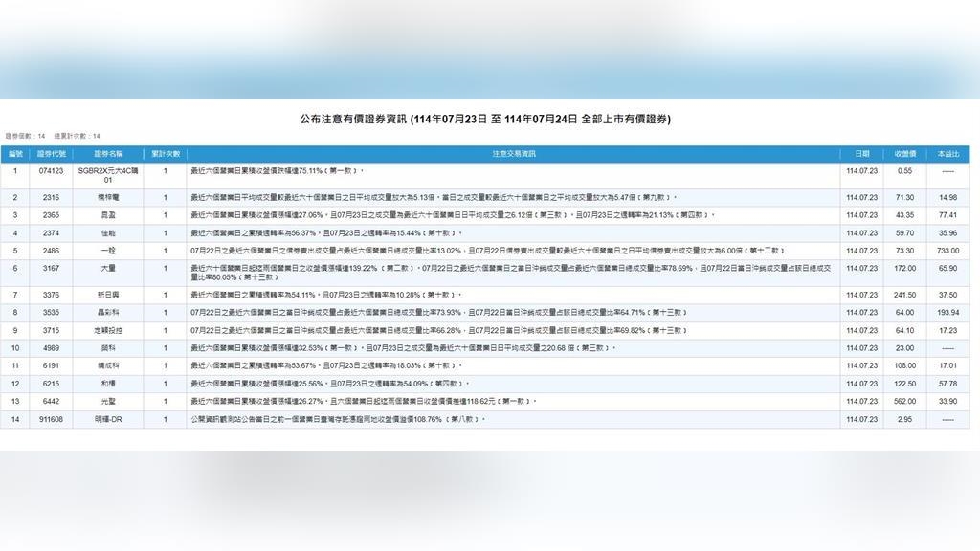The height and width of the screenshot is (551, 980).
Task: Click the 日期 column header
Action: coord(861,154)
